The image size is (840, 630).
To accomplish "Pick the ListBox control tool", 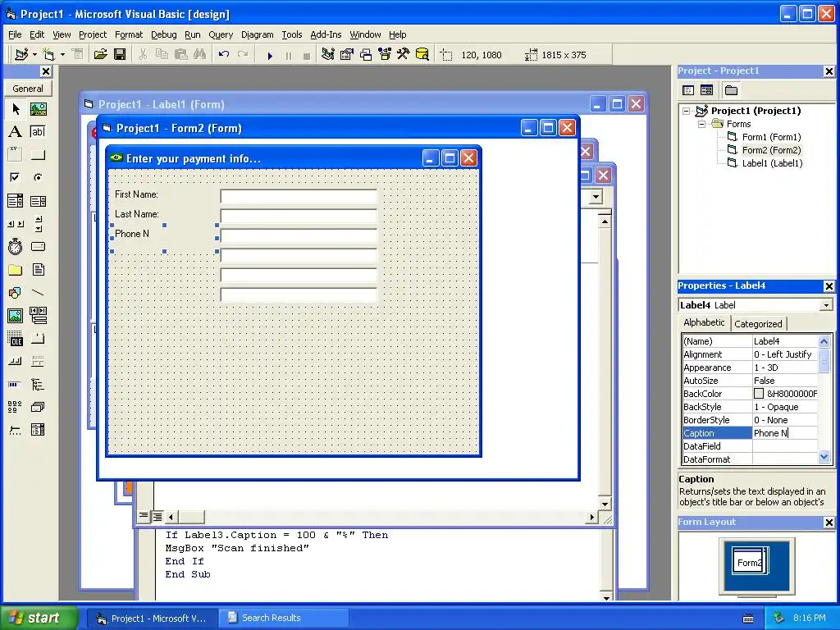I will [38, 201].
